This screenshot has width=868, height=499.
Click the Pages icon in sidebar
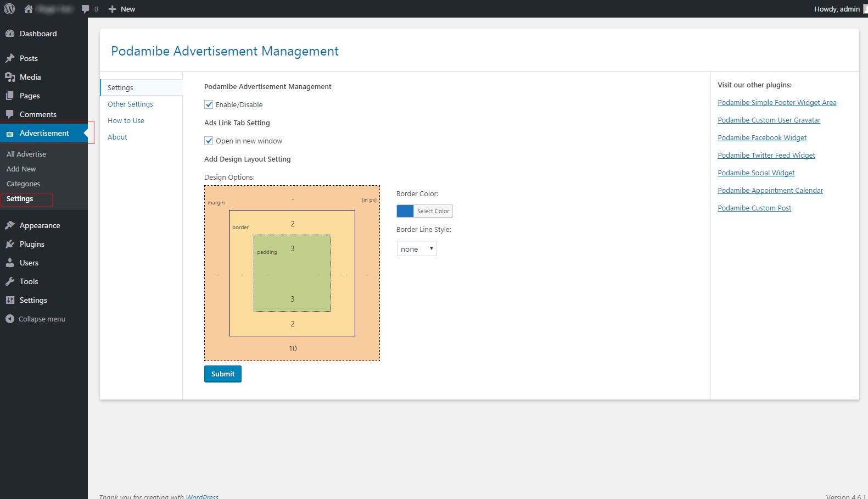10,96
